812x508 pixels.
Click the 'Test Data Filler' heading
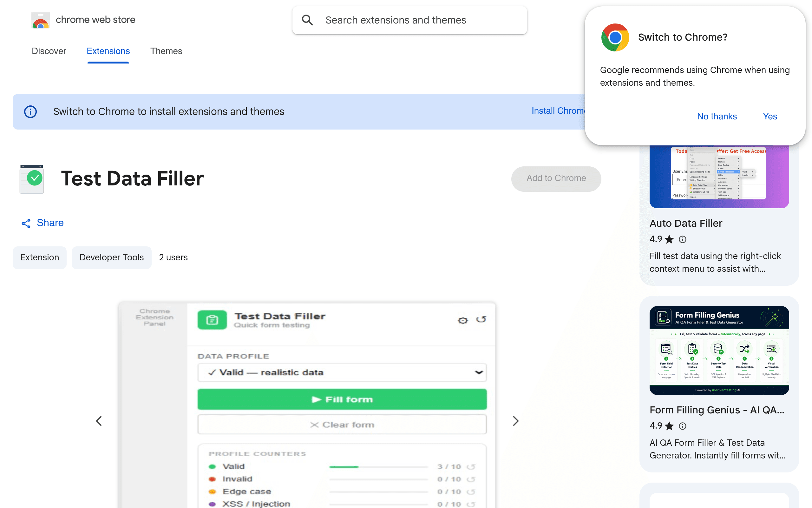(132, 178)
